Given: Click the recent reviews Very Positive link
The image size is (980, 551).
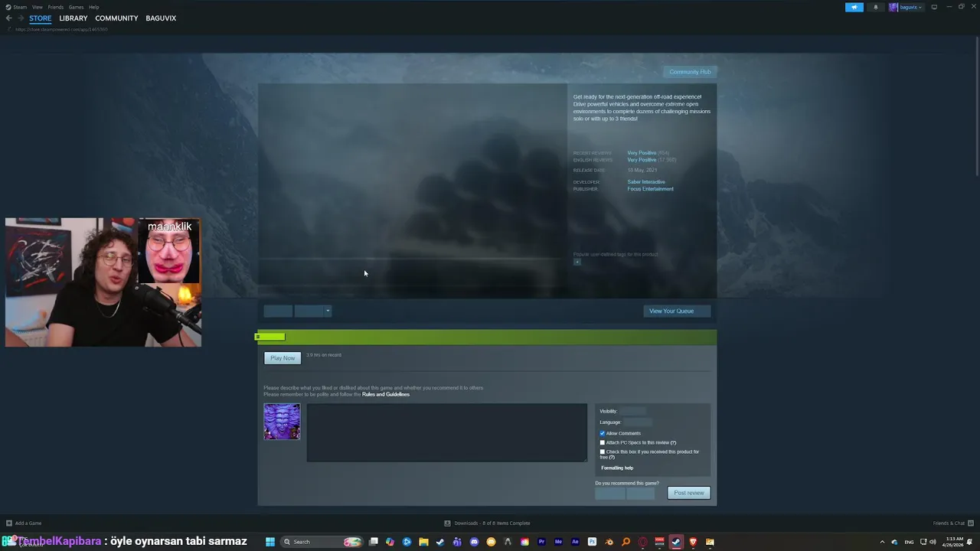Looking at the screenshot, I should (642, 153).
